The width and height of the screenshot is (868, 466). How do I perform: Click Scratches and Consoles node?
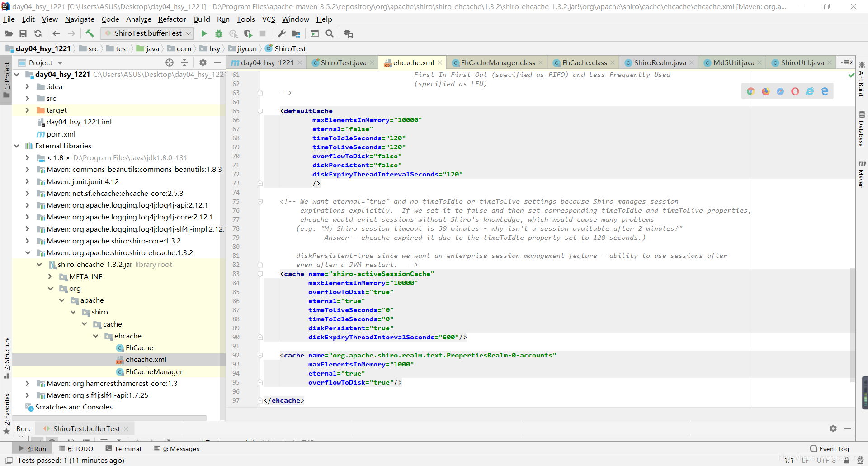pos(74,407)
